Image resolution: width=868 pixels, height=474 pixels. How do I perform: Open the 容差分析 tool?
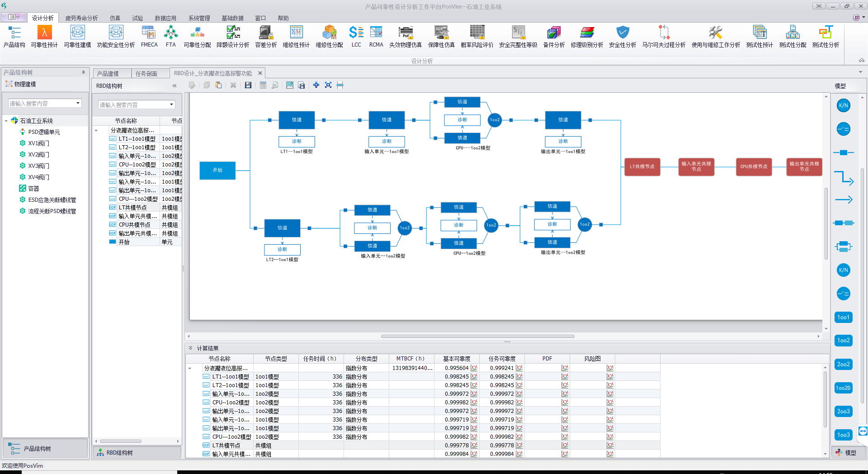click(266, 37)
